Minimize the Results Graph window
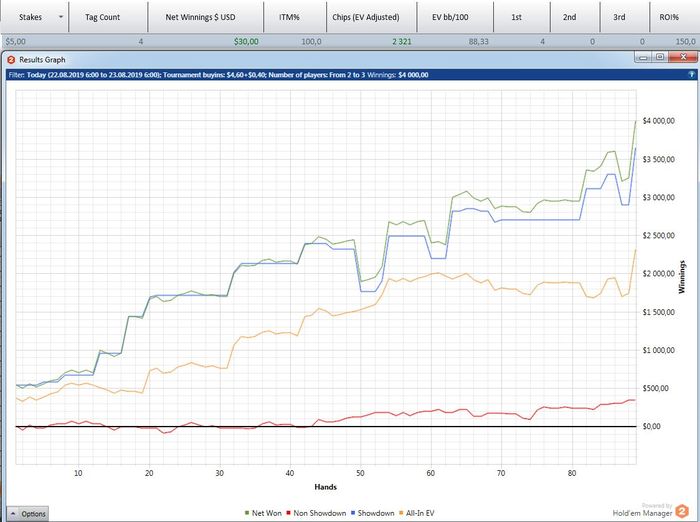 coord(643,57)
